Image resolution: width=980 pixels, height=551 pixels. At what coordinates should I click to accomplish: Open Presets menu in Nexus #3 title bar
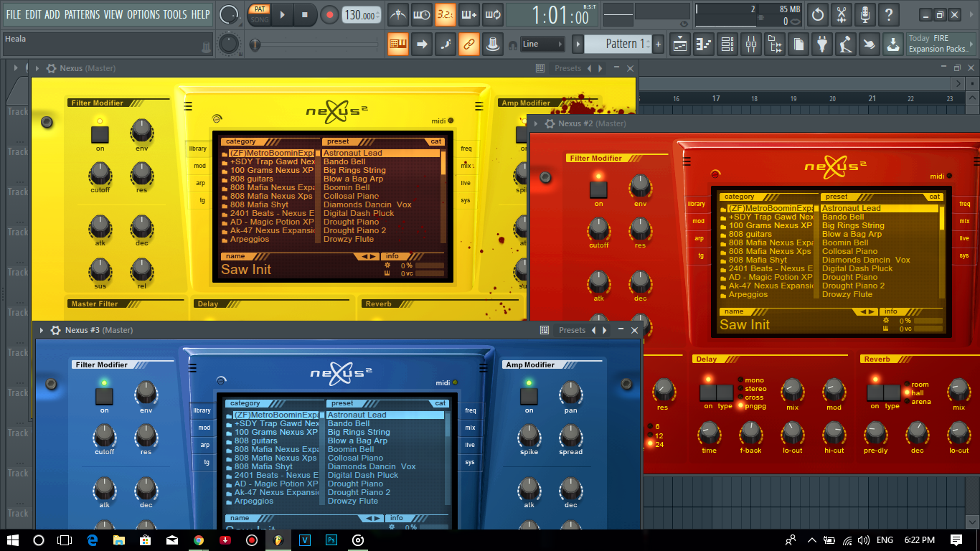572,330
